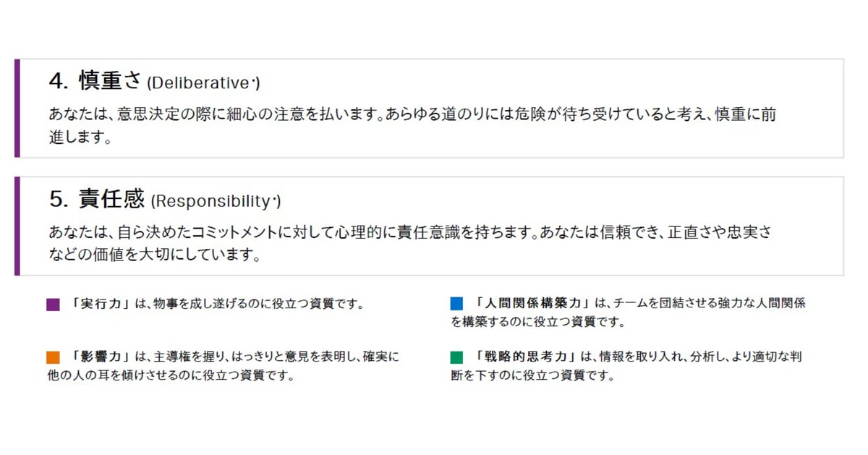This screenshot has height=455, width=868.
Task: Click the orange 影響力 legend square
Action: pos(53,357)
